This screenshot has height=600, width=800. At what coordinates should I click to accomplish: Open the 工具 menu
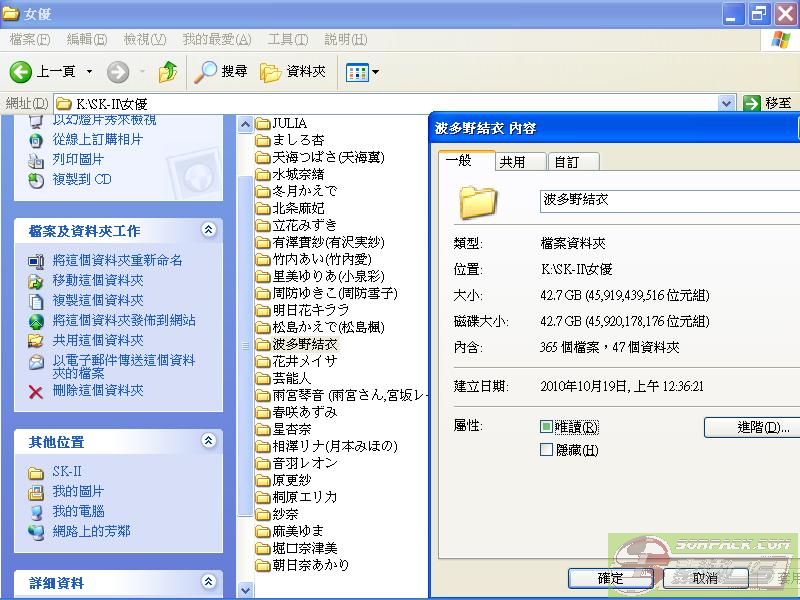tap(288, 40)
